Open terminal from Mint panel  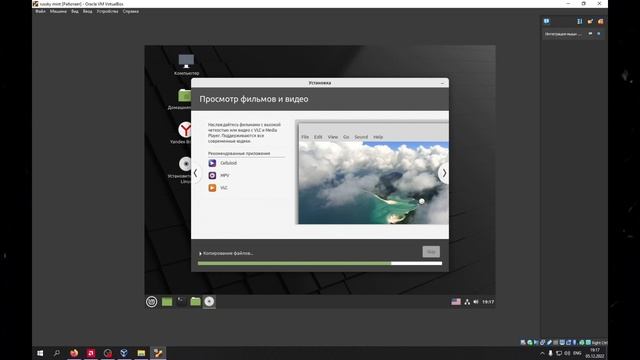coord(181,302)
